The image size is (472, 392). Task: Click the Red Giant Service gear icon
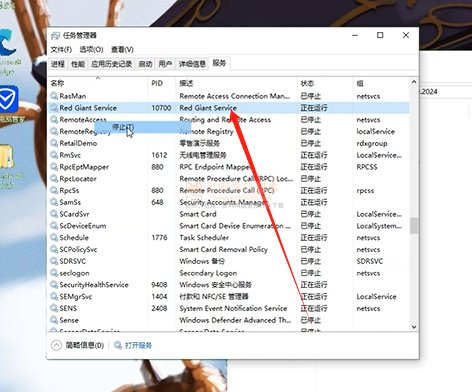54,108
